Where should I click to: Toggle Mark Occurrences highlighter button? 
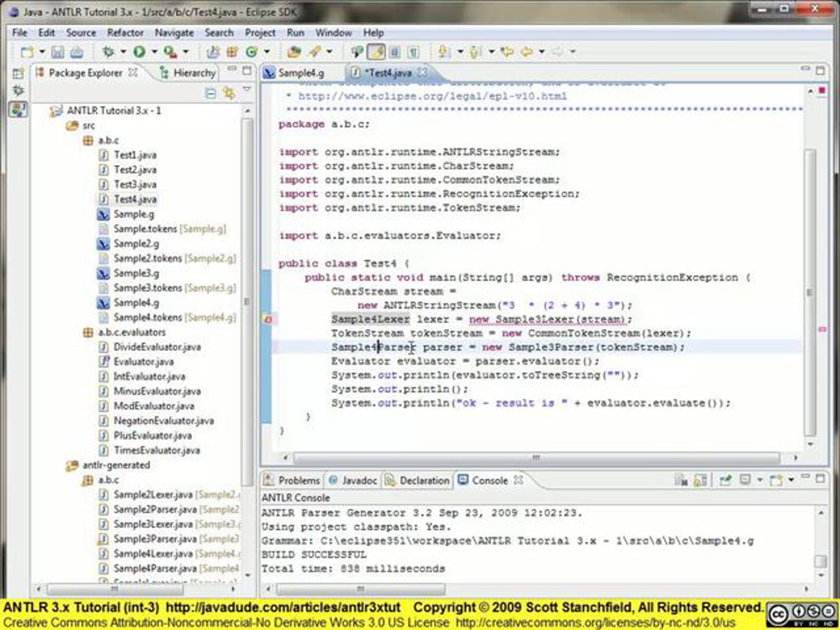click(x=376, y=52)
